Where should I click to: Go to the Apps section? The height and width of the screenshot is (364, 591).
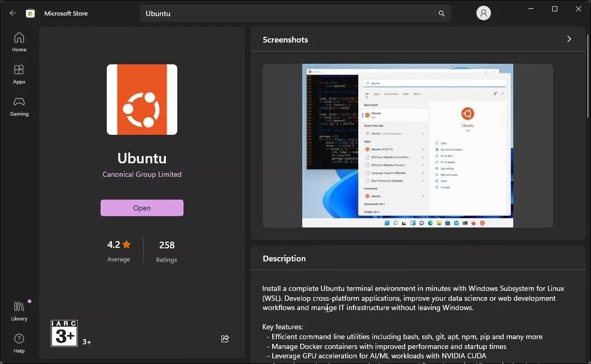pyautogui.click(x=19, y=74)
